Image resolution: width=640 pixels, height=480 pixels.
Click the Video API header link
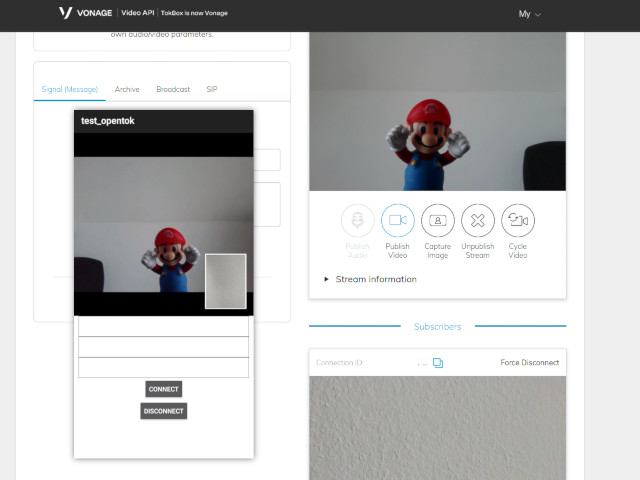(x=138, y=13)
